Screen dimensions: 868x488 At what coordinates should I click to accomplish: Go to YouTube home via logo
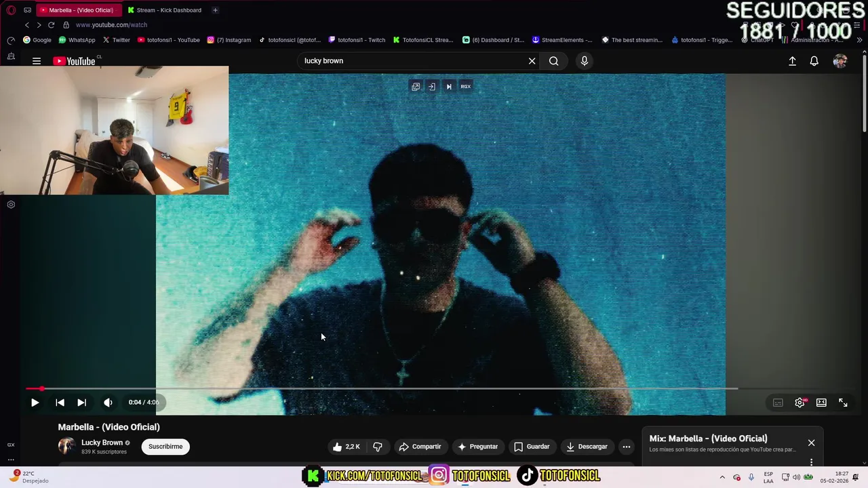click(x=75, y=61)
